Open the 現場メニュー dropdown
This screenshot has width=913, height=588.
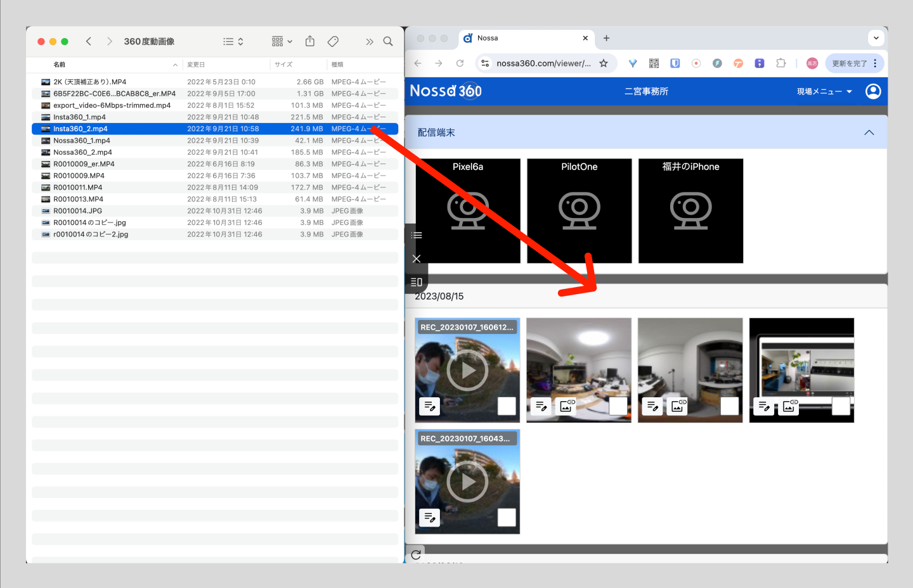pyautogui.click(x=824, y=91)
